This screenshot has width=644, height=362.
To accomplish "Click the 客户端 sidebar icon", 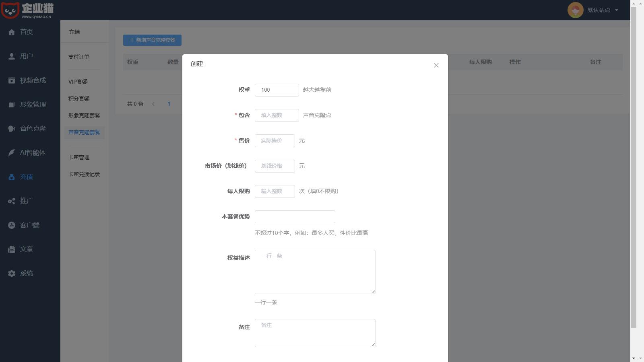I will pyautogui.click(x=12, y=225).
